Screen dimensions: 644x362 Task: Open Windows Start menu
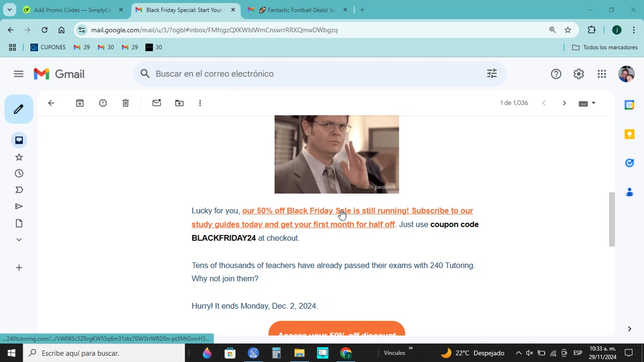point(12,353)
